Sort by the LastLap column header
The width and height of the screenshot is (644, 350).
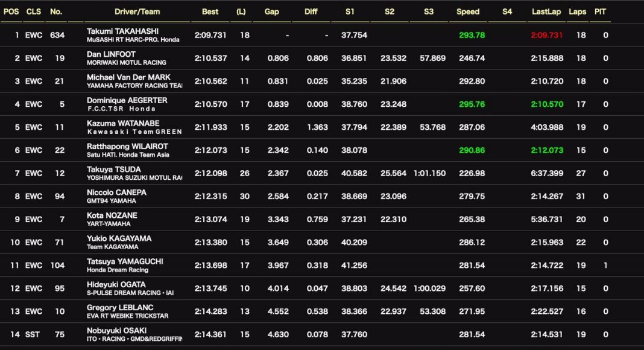tap(546, 11)
